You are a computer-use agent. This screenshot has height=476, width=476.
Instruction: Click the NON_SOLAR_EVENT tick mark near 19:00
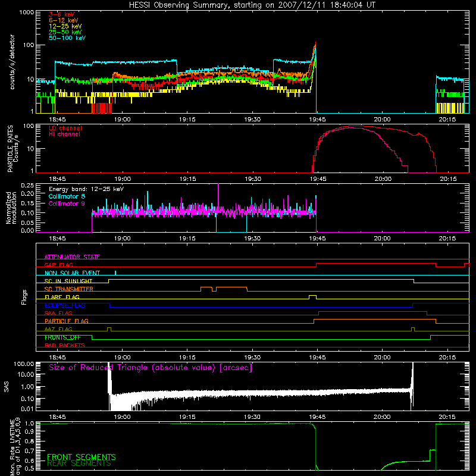tap(115, 273)
